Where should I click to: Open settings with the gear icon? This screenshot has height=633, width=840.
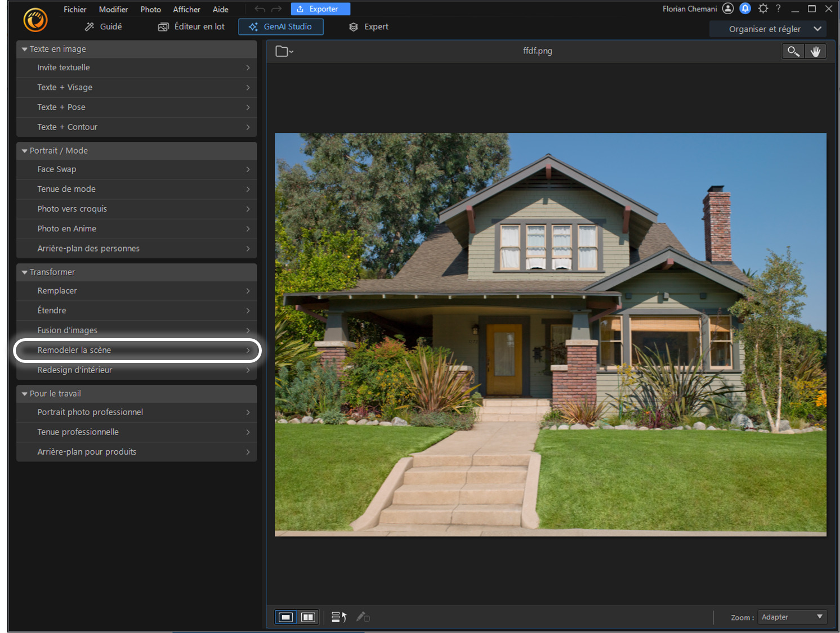[763, 8]
